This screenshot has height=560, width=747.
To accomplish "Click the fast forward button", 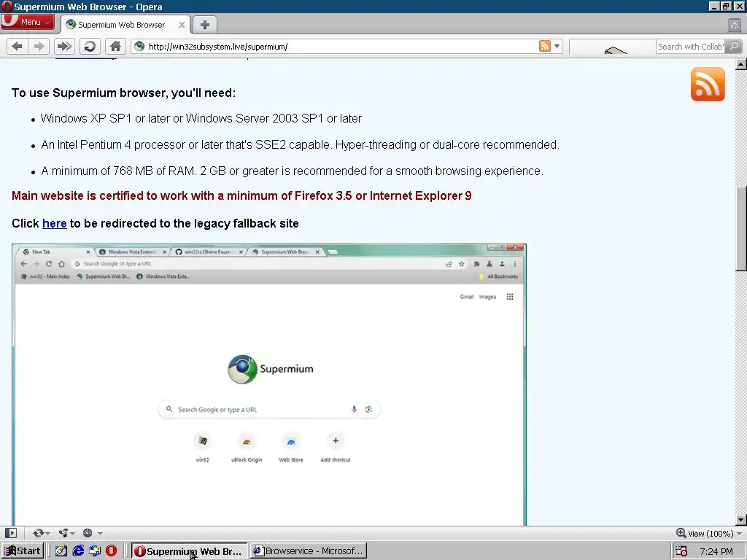I will [x=64, y=46].
